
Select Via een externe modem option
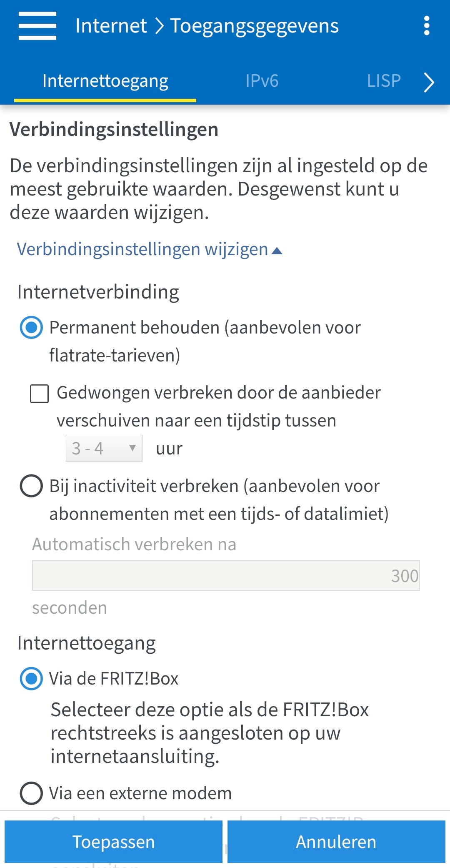pyautogui.click(x=31, y=793)
